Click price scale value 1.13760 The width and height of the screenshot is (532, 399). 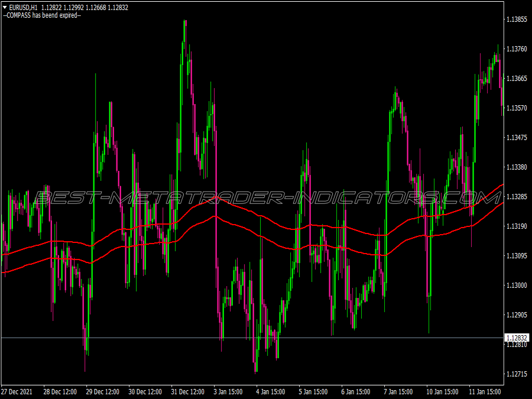(x=517, y=49)
